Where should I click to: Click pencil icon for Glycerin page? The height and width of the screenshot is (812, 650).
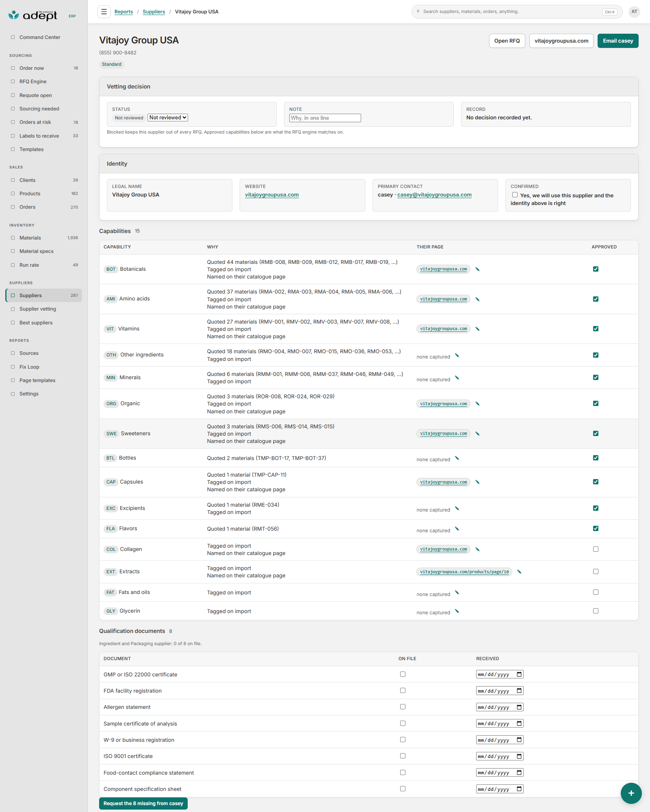(x=457, y=611)
